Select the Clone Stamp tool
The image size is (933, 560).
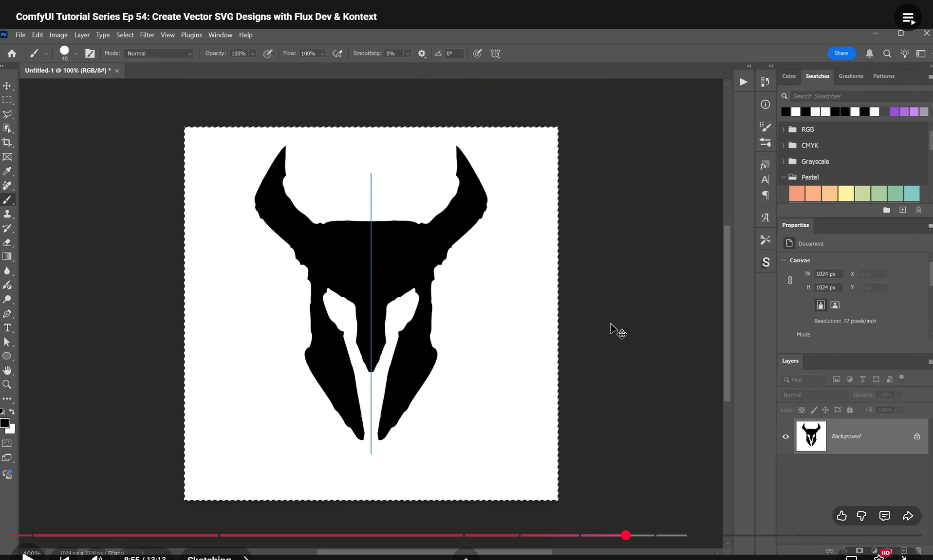pyautogui.click(x=7, y=214)
